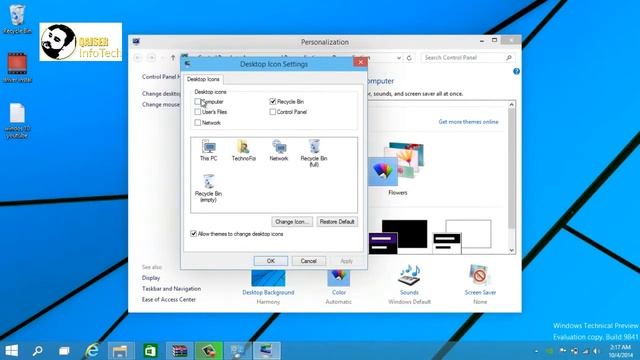Open the Windows Start button
The image size is (640, 360).
(x=11, y=350)
